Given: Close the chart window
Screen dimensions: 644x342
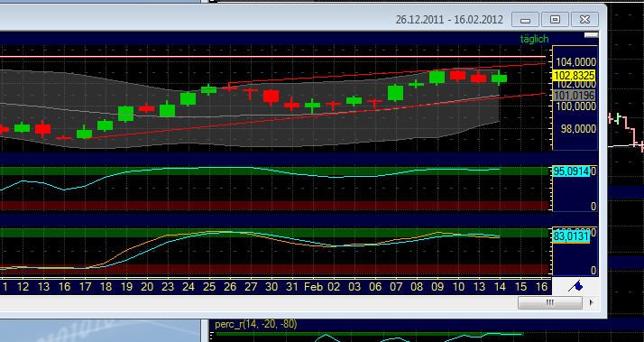Looking at the screenshot, I should pyautogui.click(x=584, y=19).
